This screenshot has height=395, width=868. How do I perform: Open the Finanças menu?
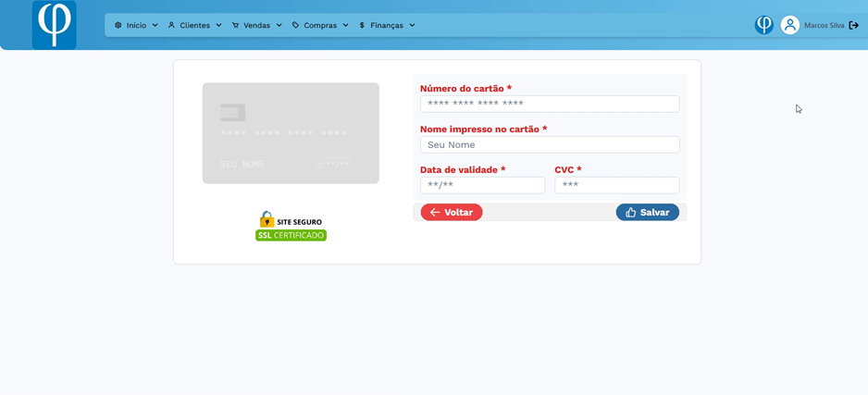387,25
